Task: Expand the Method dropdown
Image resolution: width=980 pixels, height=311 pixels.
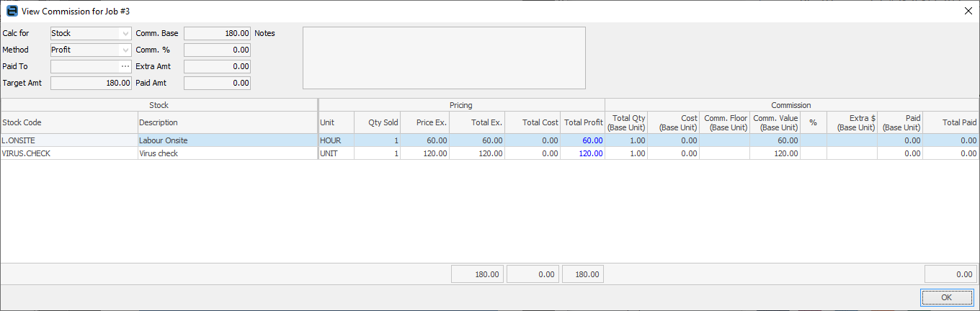Action: pos(125,50)
